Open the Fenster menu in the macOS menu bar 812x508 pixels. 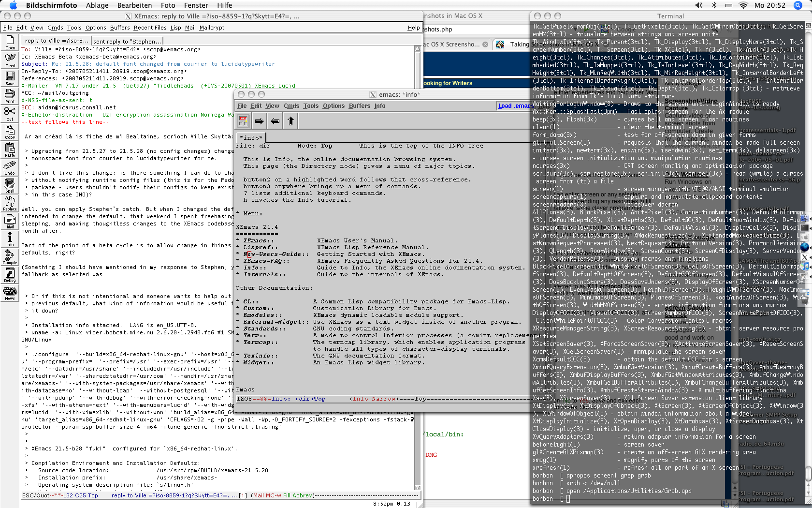196,5
